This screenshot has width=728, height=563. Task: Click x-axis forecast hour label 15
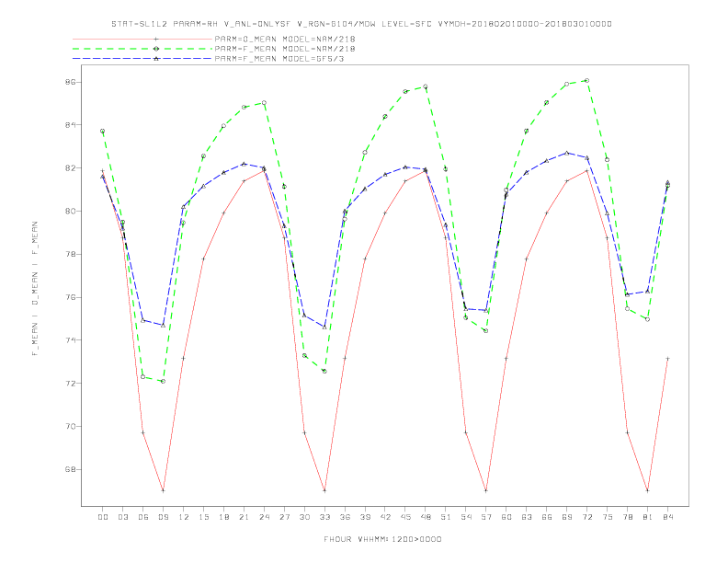point(204,517)
